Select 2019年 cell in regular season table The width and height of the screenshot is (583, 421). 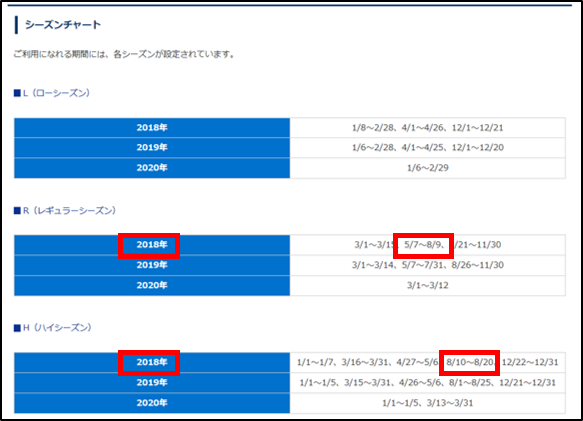(x=152, y=265)
